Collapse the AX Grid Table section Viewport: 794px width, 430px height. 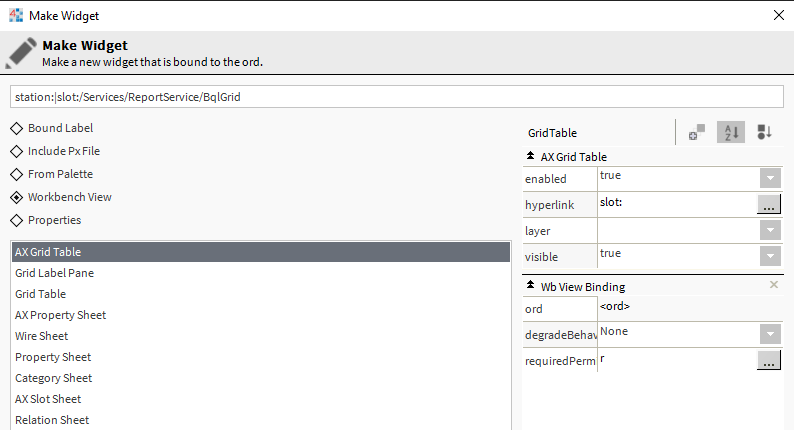[x=530, y=156]
